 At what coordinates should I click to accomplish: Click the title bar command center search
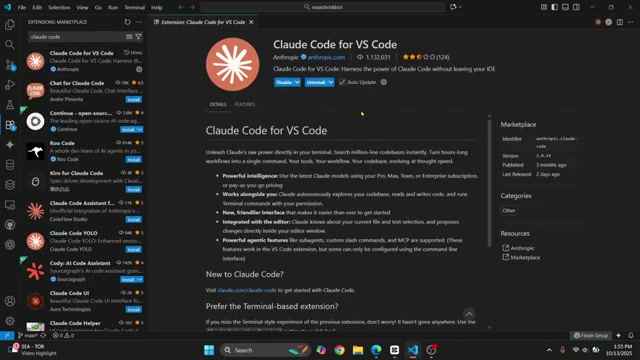coord(322,7)
